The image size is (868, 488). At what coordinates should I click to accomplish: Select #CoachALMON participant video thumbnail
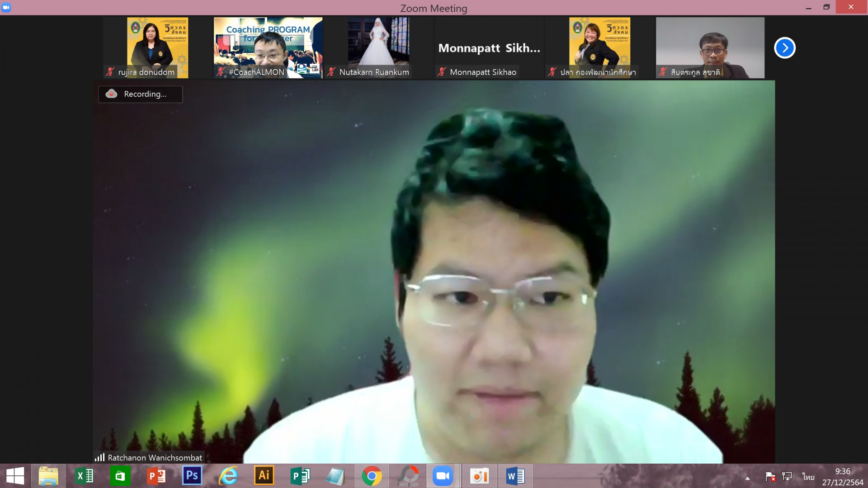(x=268, y=45)
